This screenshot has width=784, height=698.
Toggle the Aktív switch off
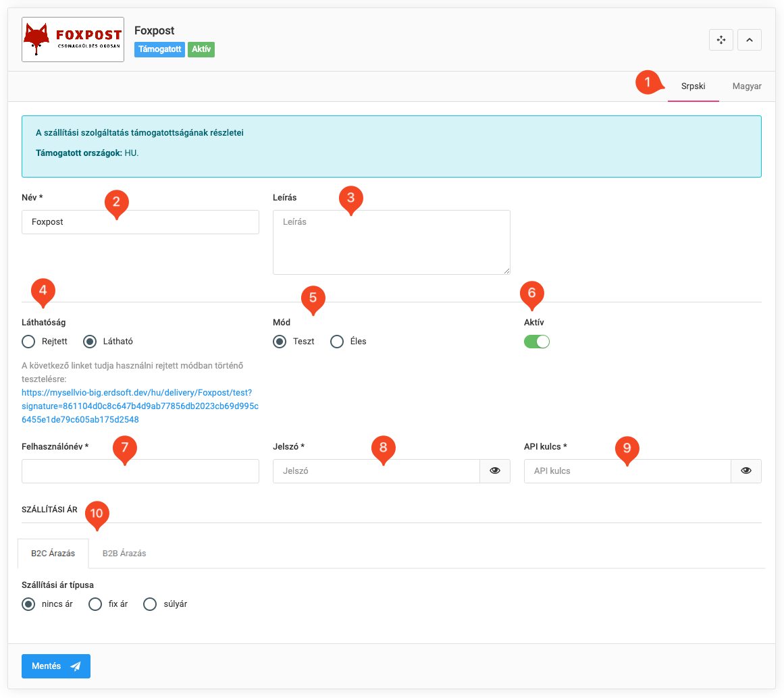[x=536, y=342]
